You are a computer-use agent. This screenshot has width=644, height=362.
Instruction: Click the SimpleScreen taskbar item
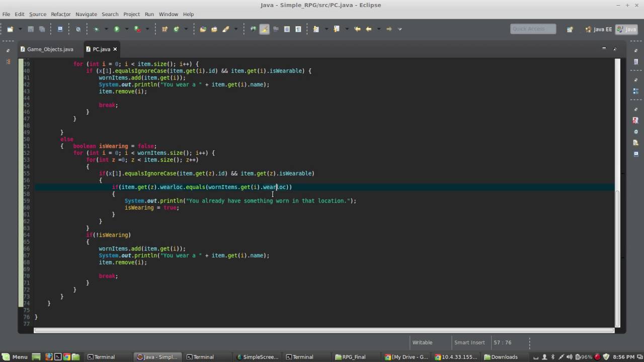[x=257, y=357]
